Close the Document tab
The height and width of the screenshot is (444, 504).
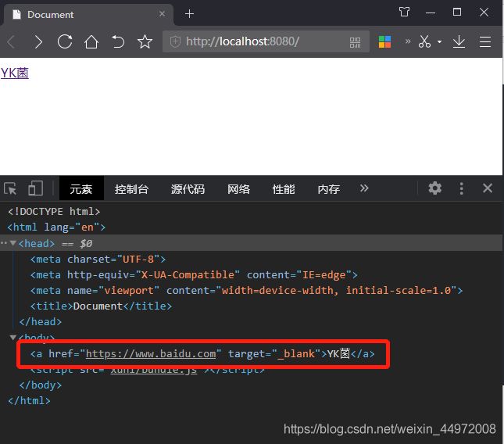coord(162,14)
